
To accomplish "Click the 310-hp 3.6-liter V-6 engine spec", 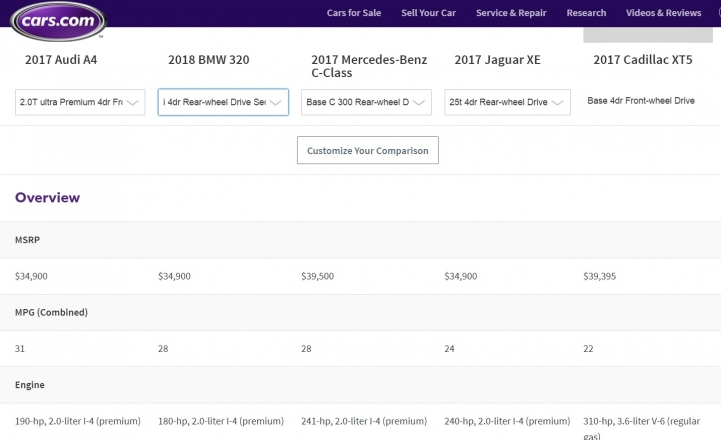I will [641, 428].
